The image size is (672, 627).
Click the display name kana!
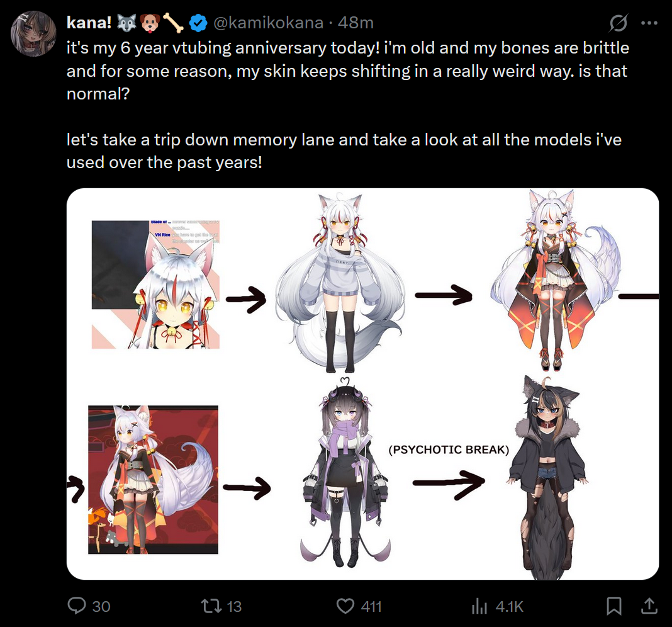[x=89, y=22]
